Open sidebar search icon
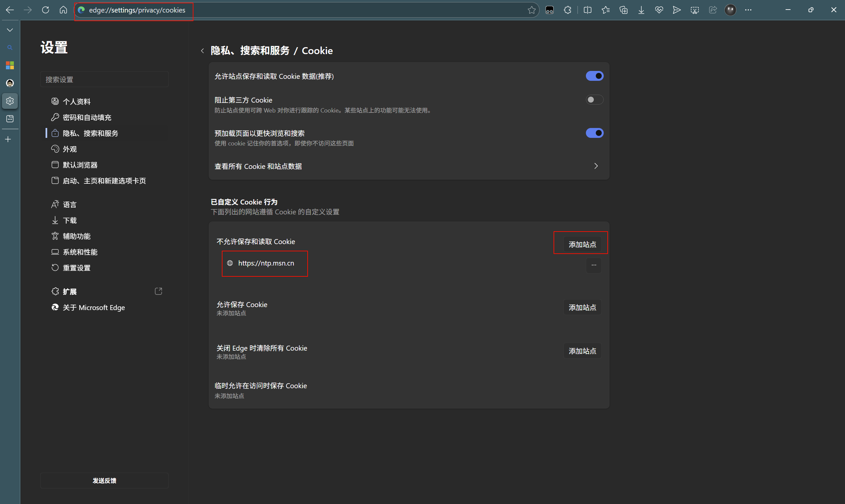The image size is (845, 504). tap(10, 47)
